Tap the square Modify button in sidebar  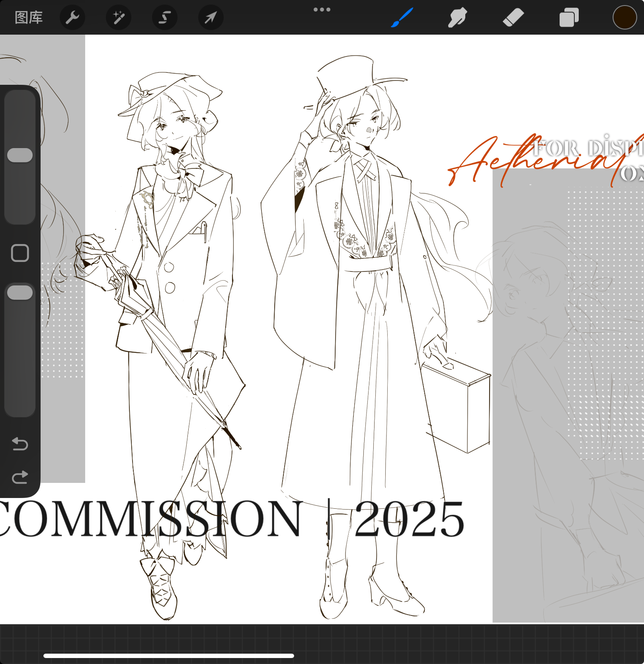[x=20, y=253]
